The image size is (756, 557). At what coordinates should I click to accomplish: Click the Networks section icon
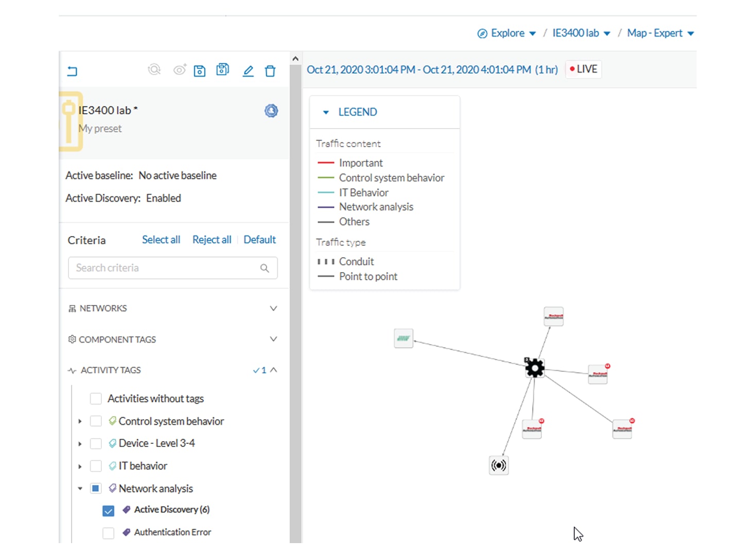[72, 309]
